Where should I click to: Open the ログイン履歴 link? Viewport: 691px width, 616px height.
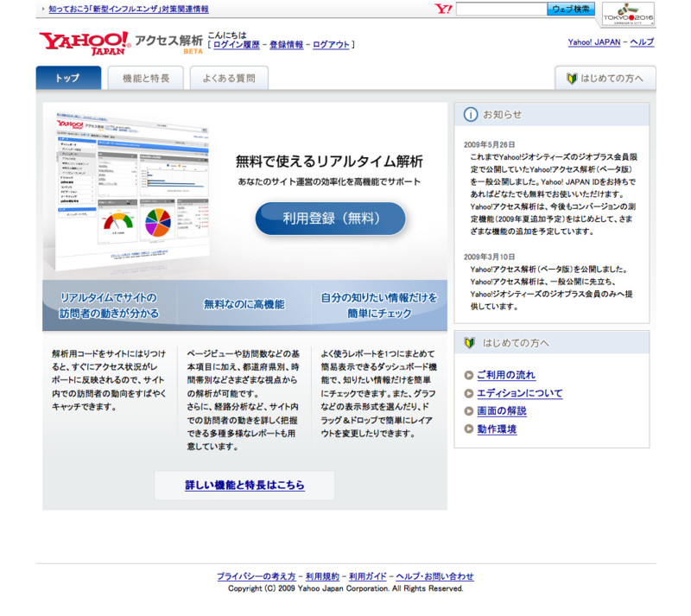coord(237,45)
